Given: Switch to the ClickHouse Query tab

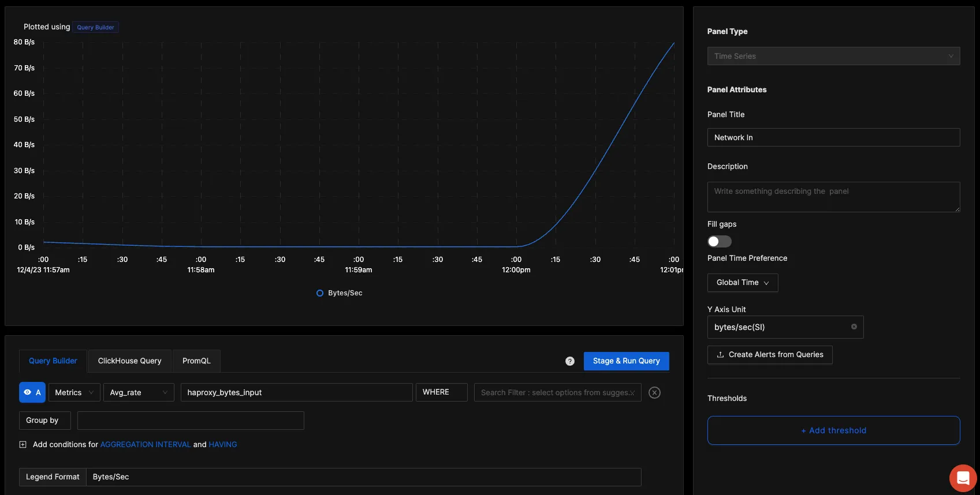Looking at the screenshot, I should [129, 361].
